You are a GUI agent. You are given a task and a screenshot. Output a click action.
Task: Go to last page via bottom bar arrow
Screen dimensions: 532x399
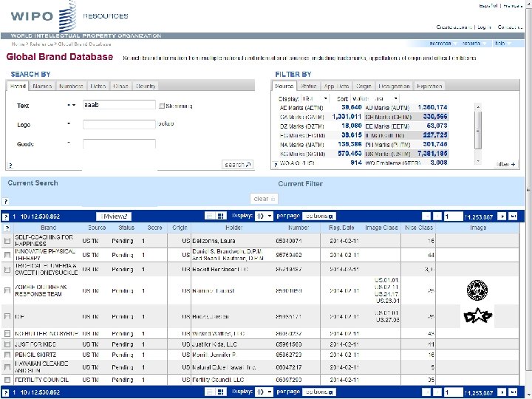click(513, 392)
